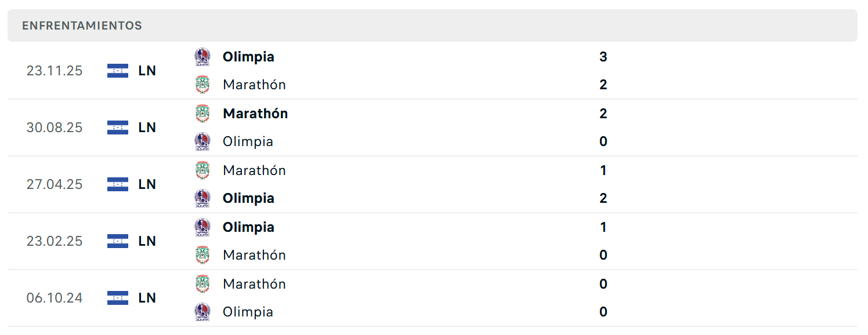Select LN league label for 06.10.24
Viewport: 868px width, 335px height.
[x=147, y=298]
